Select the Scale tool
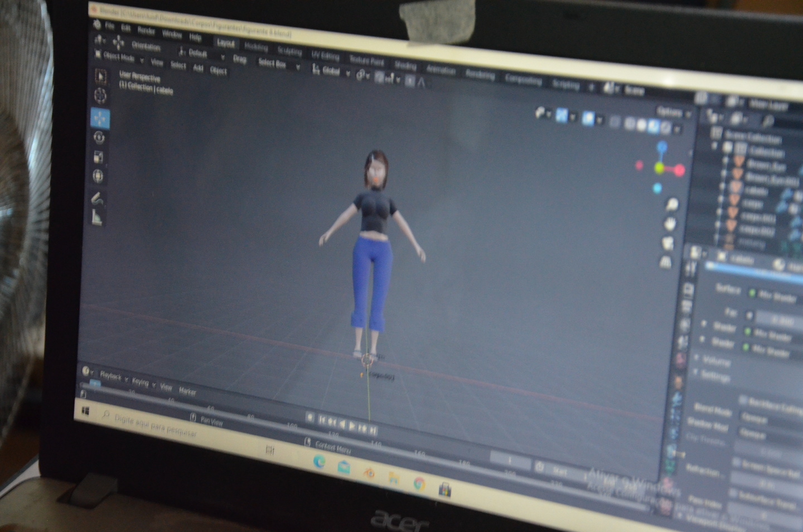The height and width of the screenshot is (532, 803). 99,157
